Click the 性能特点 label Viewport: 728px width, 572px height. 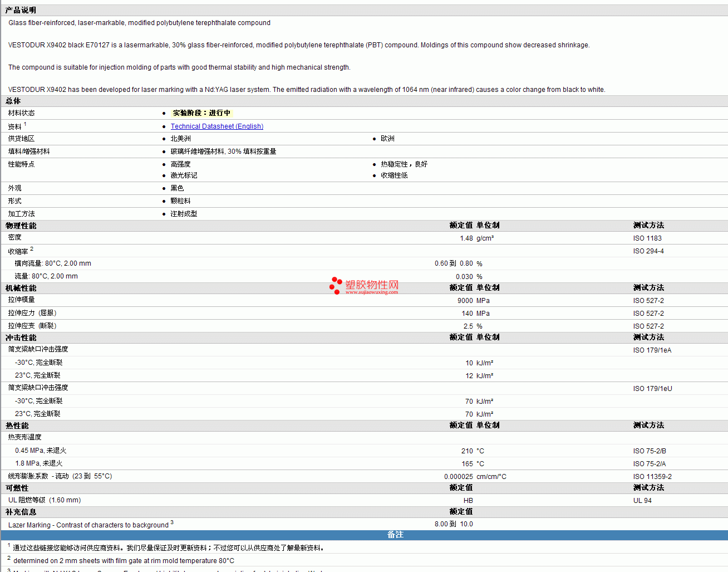point(21,164)
